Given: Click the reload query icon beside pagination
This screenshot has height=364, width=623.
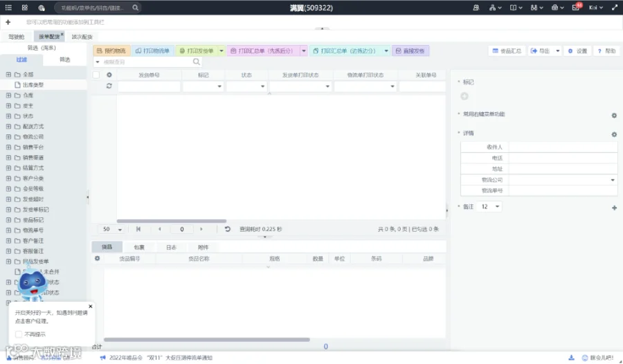Looking at the screenshot, I should click(x=227, y=229).
